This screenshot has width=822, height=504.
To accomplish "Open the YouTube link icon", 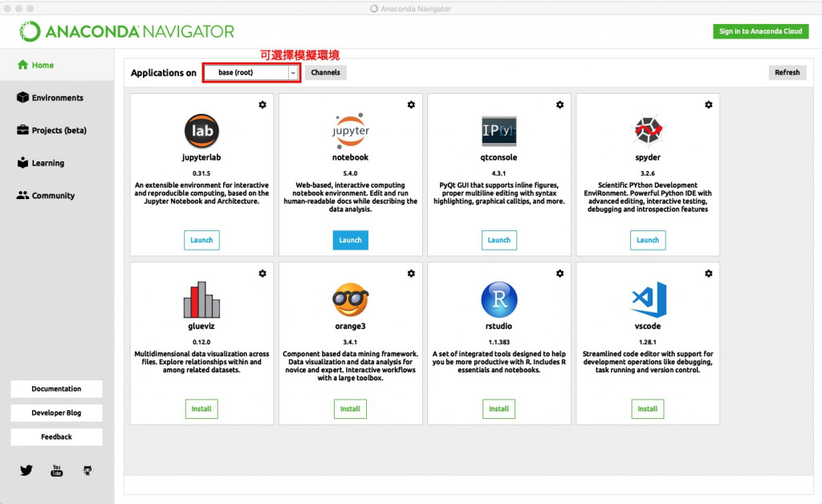I will (x=57, y=470).
